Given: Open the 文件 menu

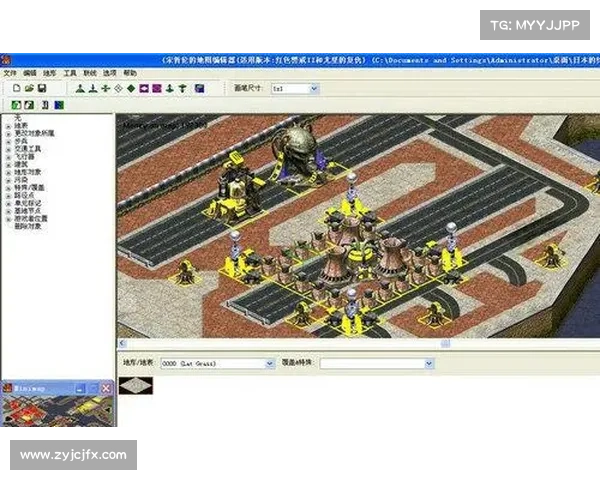Looking at the screenshot, I should [10, 73].
